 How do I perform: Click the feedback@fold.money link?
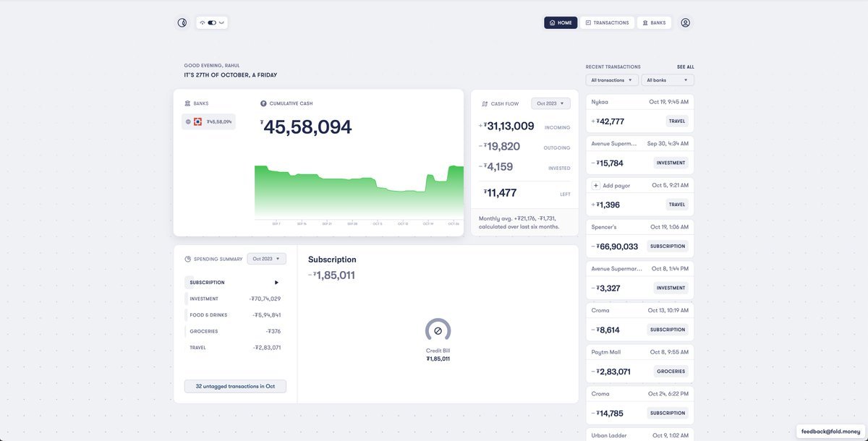pos(832,431)
